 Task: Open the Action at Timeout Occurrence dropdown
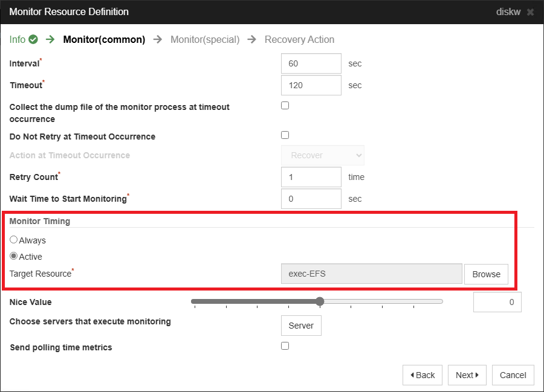click(322, 155)
